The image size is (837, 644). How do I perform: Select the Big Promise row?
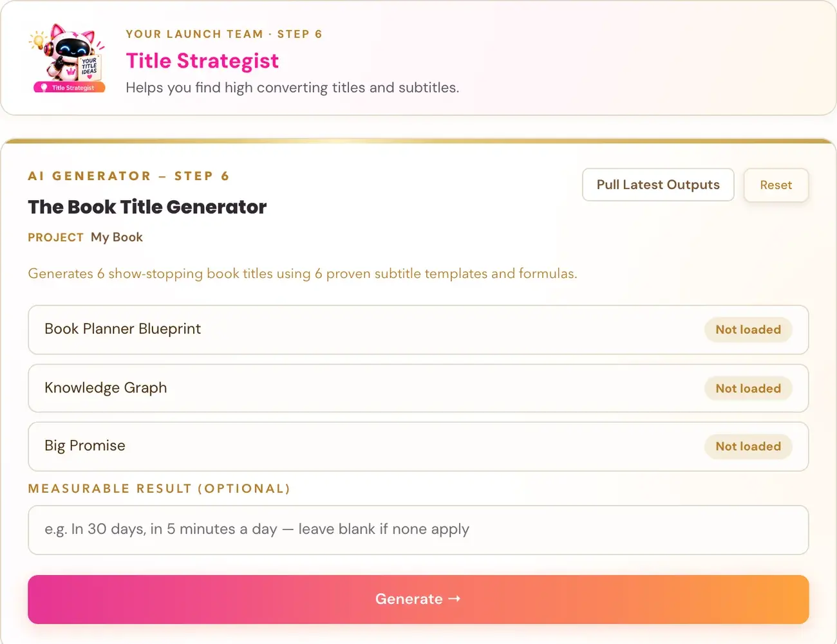tap(418, 446)
